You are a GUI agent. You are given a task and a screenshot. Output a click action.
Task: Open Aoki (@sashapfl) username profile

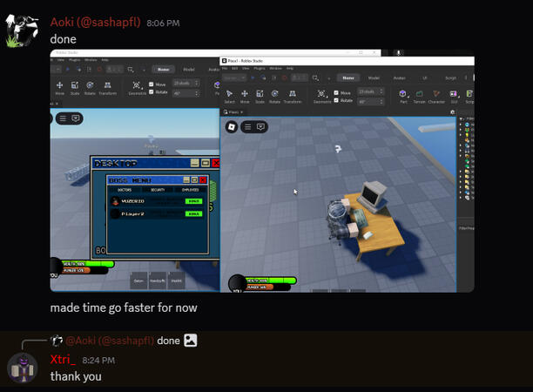click(95, 22)
